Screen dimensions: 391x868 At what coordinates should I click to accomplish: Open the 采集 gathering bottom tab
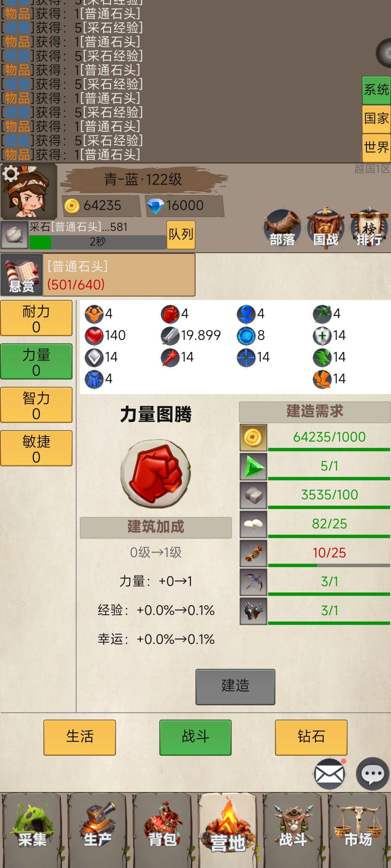(x=33, y=830)
